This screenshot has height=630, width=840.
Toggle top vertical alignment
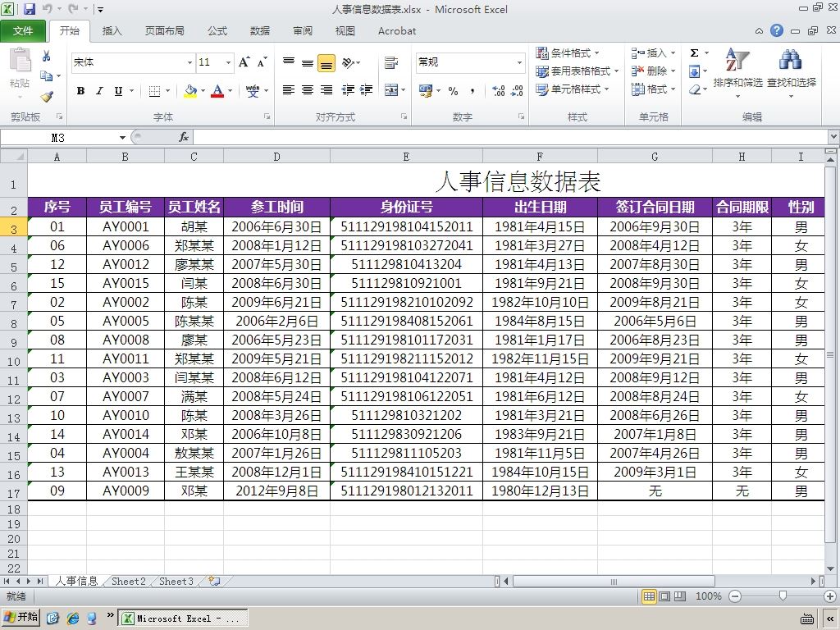289,62
